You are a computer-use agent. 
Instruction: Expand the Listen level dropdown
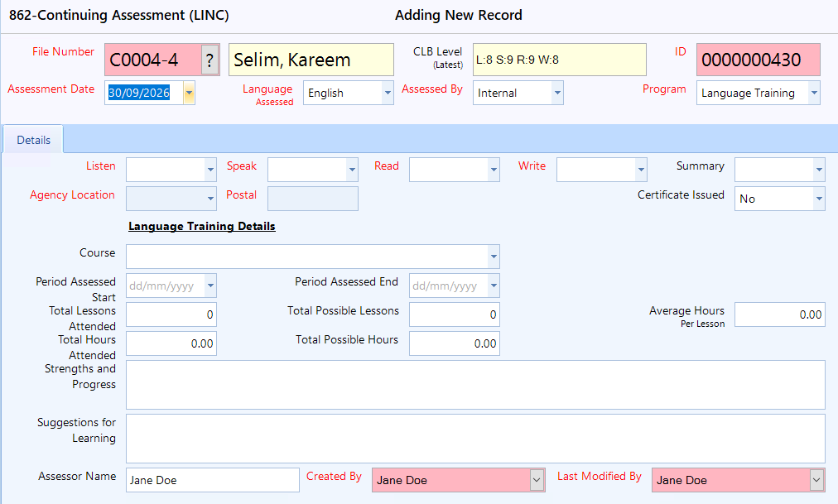pos(210,170)
